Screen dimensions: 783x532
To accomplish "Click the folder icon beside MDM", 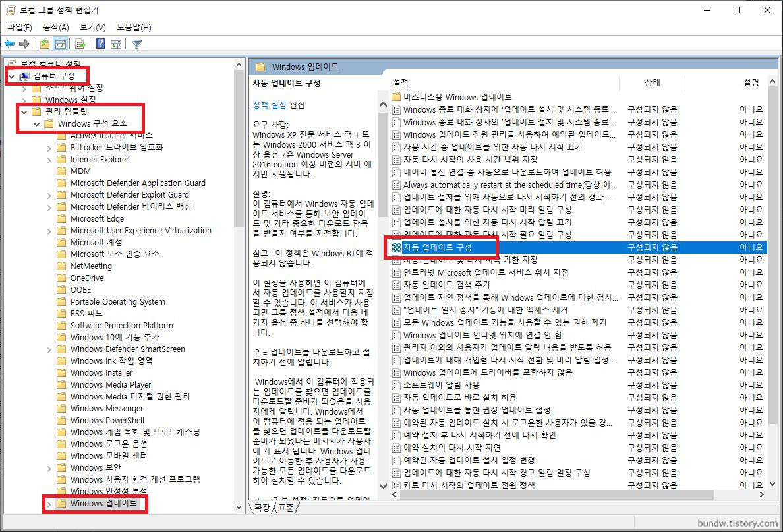I will [61, 171].
